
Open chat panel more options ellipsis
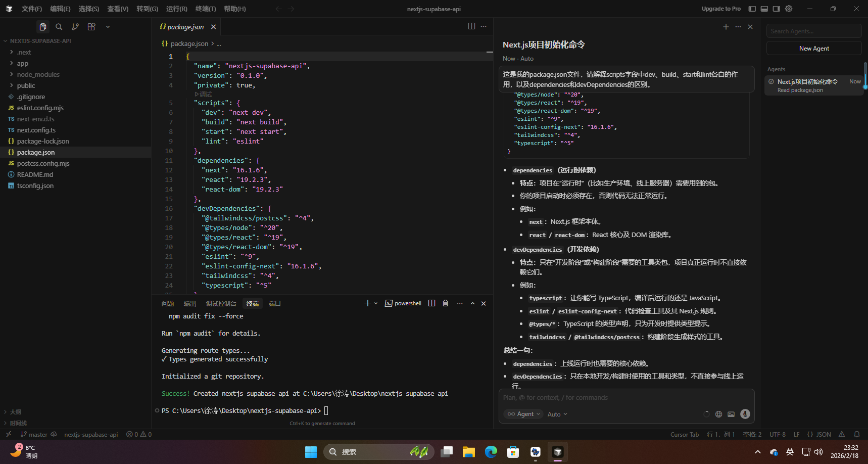point(738,27)
